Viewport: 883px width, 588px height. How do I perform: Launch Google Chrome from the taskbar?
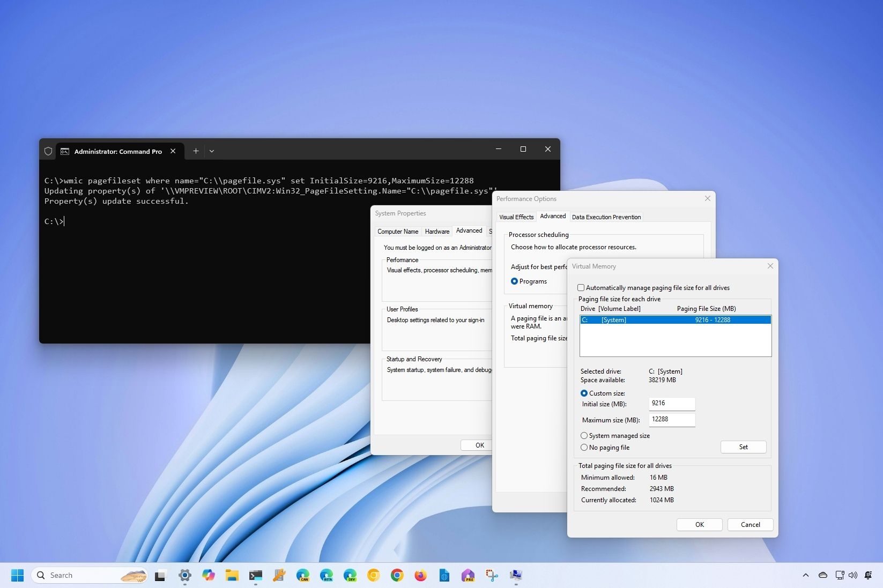pyautogui.click(x=397, y=575)
